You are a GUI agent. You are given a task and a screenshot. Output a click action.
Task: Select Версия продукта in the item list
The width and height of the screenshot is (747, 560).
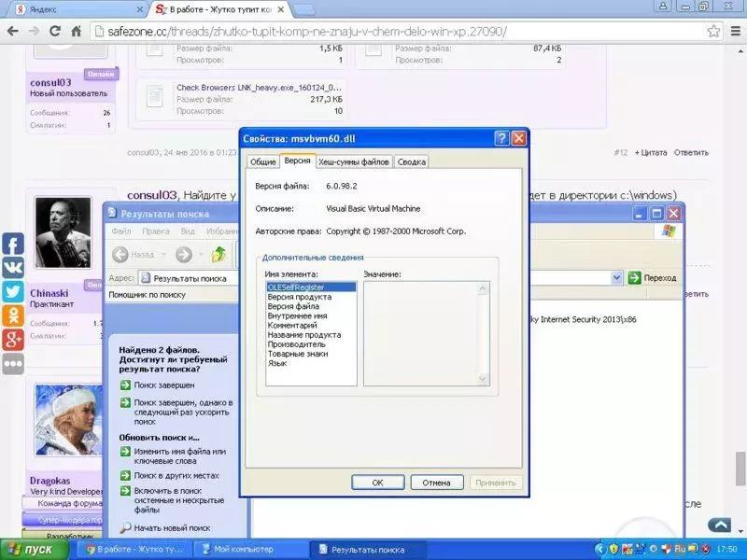point(311,297)
